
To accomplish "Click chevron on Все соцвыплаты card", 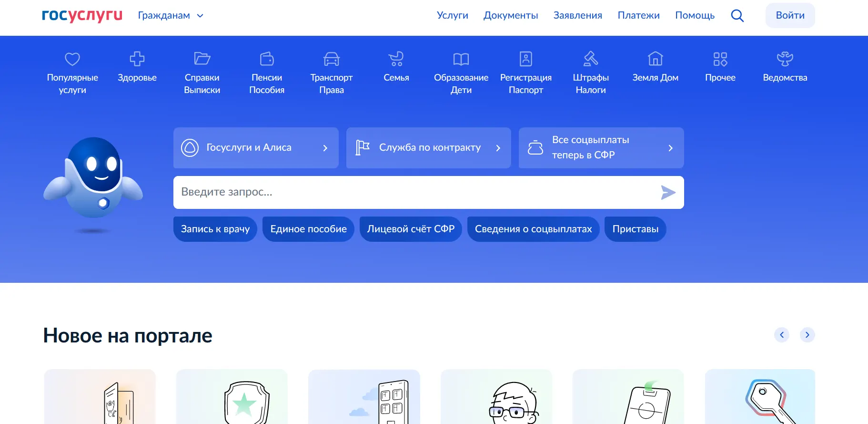I will 671,148.
